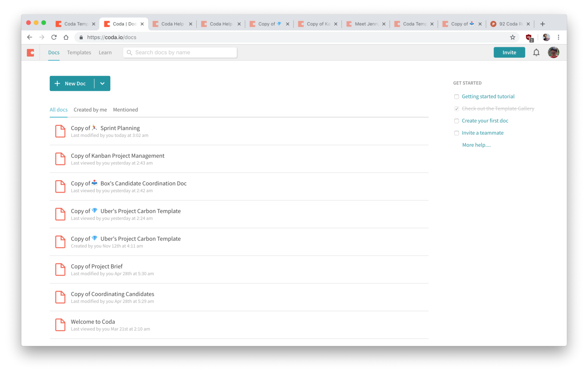Check the 'Getting started tutorial' checkbox
Image resolution: width=588 pixels, height=374 pixels.
[x=456, y=97]
